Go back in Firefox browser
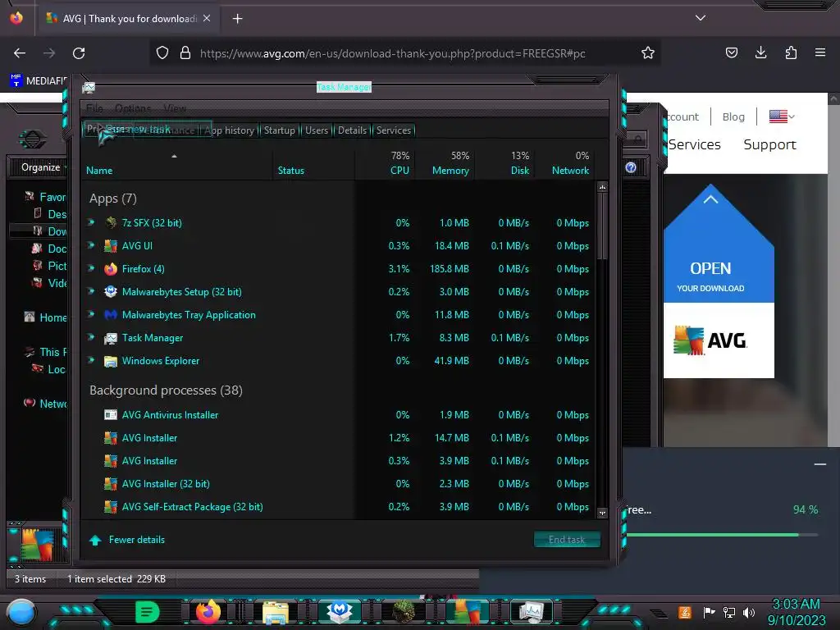The height and width of the screenshot is (630, 840). tap(20, 53)
